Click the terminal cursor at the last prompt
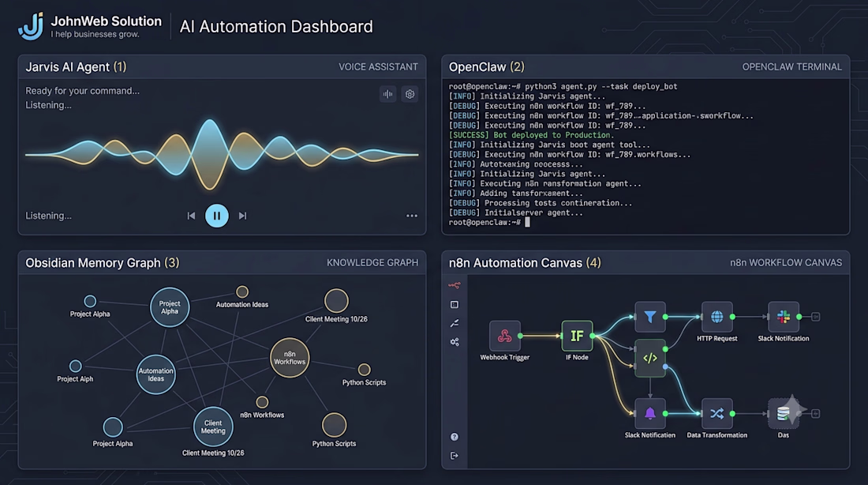 click(528, 222)
